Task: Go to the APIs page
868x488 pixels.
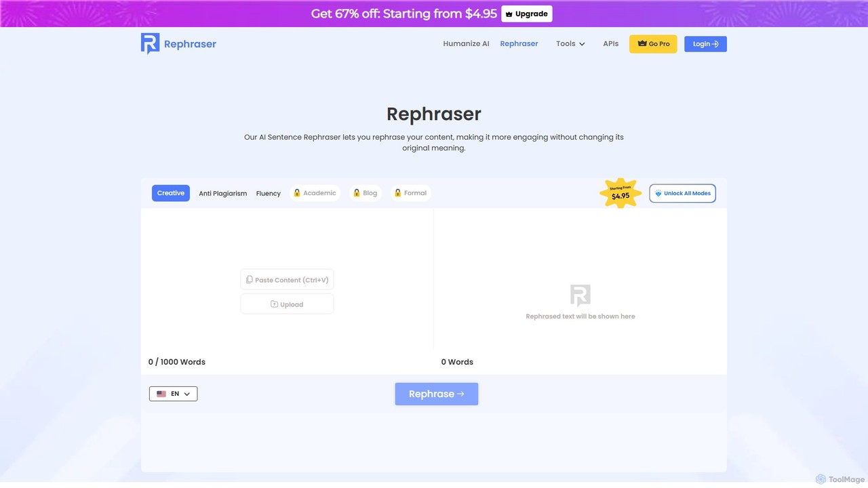Action: [611, 44]
